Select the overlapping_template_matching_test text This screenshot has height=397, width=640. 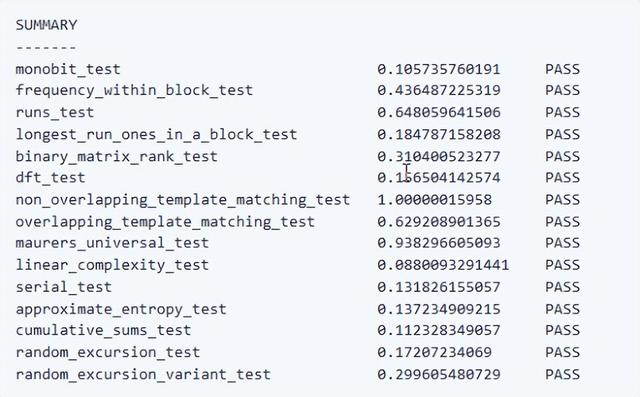click(x=165, y=222)
